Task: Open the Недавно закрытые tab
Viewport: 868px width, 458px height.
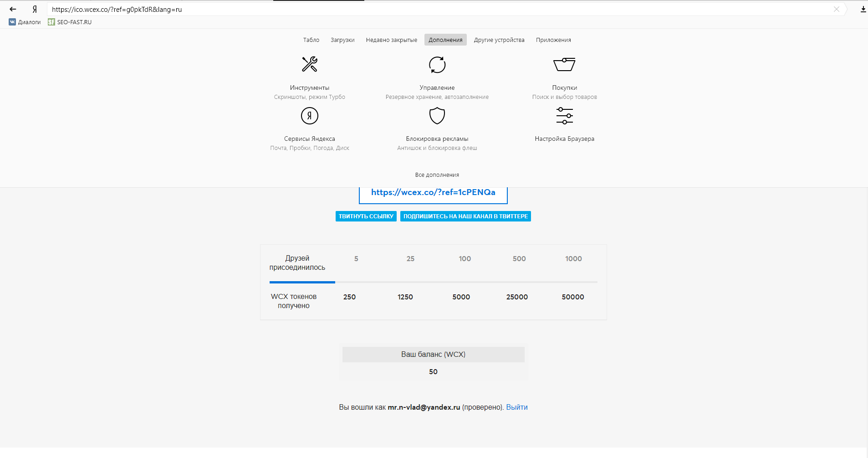Action: 392,40
